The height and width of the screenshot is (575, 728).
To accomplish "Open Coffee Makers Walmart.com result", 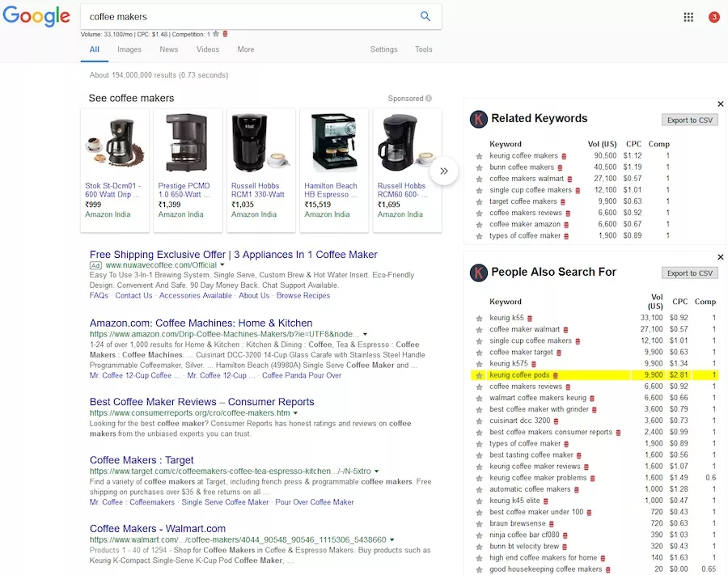I will coord(158,529).
